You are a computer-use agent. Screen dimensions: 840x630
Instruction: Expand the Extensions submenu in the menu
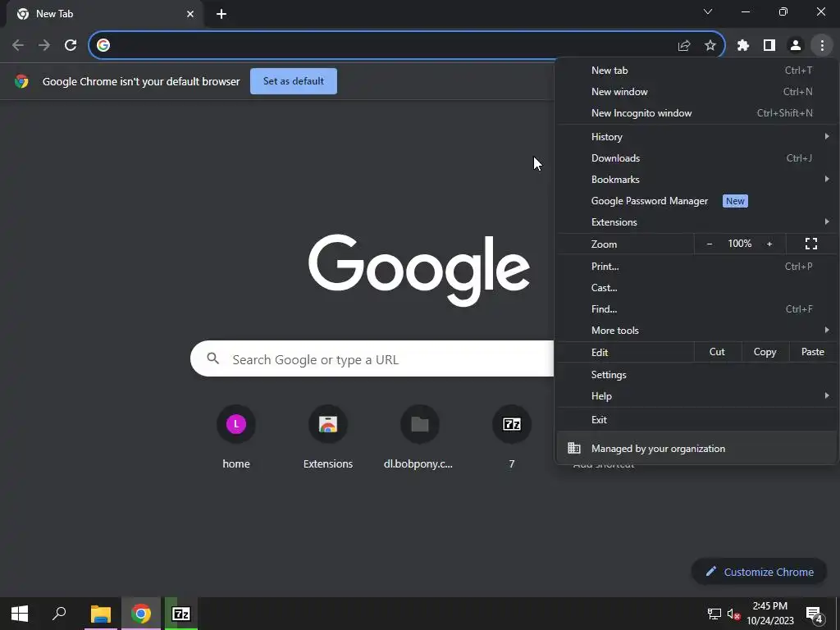tap(696, 221)
